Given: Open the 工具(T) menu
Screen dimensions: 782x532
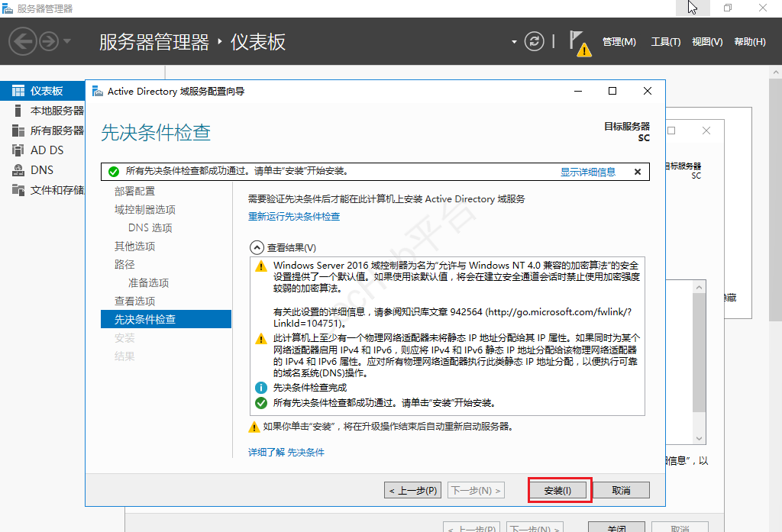Looking at the screenshot, I should click(x=664, y=42).
